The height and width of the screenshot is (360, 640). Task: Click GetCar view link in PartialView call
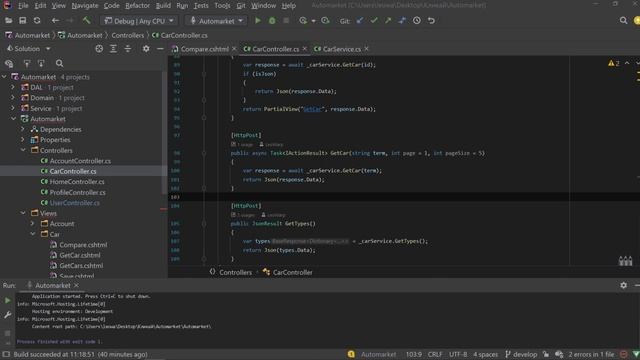click(x=312, y=109)
